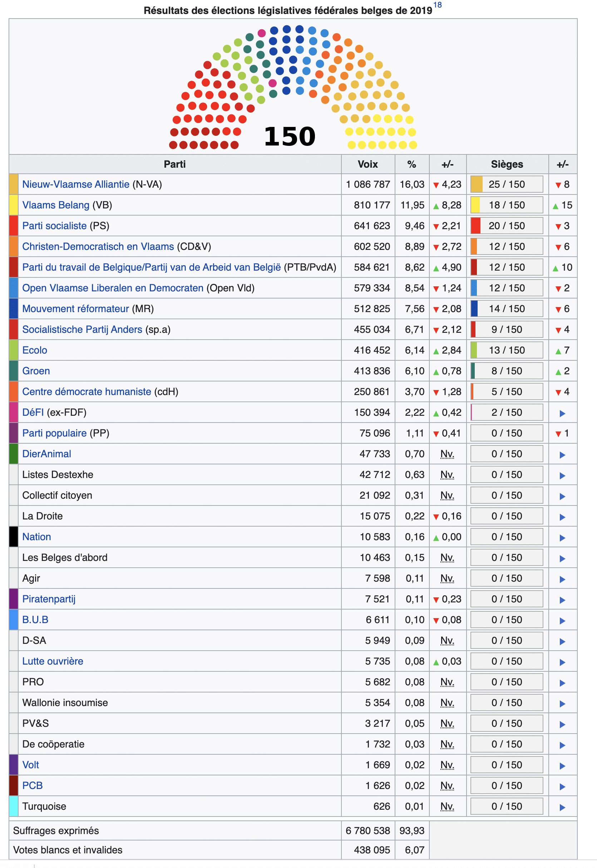The image size is (597, 868).
Task: Click the Wallonie insoumise party name
Action: pyautogui.click(x=65, y=703)
